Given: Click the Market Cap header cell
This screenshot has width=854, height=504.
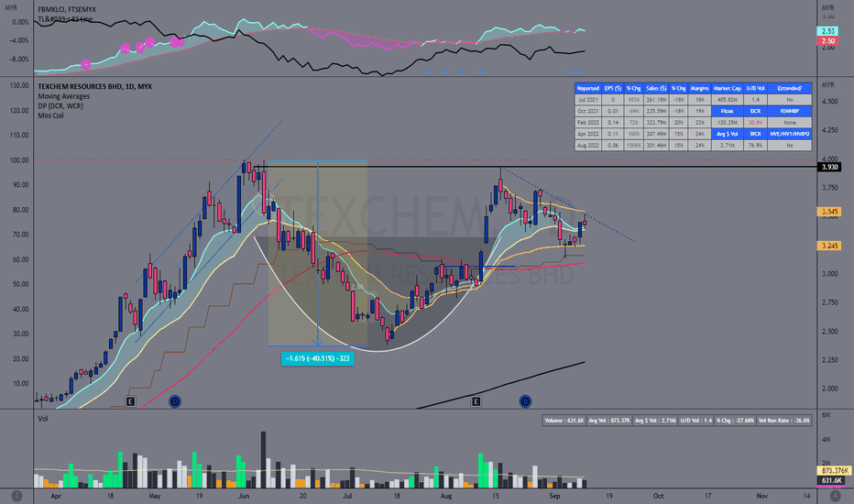Looking at the screenshot, I should tap(728, 88).
